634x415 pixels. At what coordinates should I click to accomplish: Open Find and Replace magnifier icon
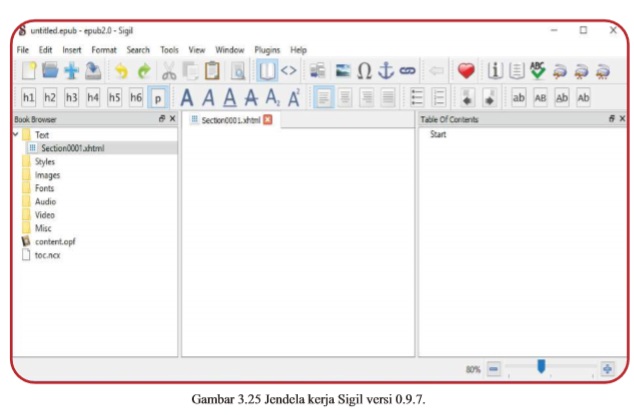(238, 72)
